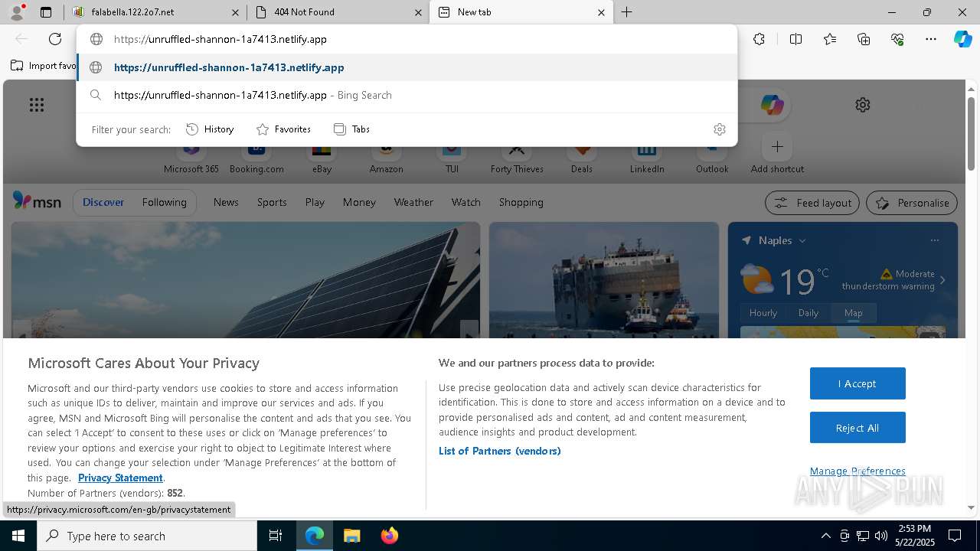The width and height of the screenshot is (980, 551).
Task: Open the Money menu item
Action: (x=359, y=202)
